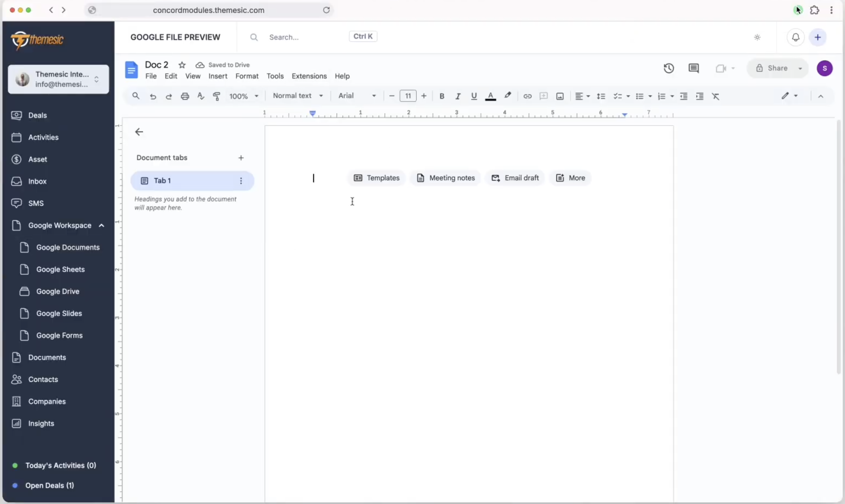Click the Clear formatting icon
845x504 pixels.
(716, 96)
